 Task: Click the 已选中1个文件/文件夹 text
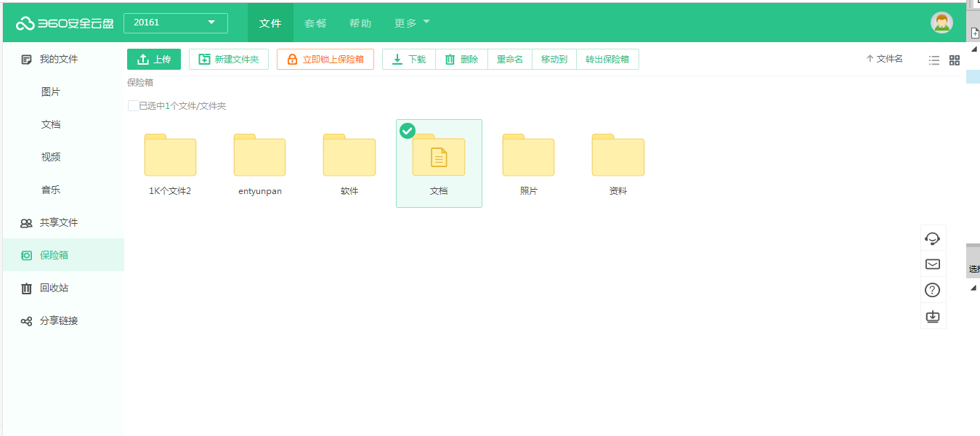point(182,106)
